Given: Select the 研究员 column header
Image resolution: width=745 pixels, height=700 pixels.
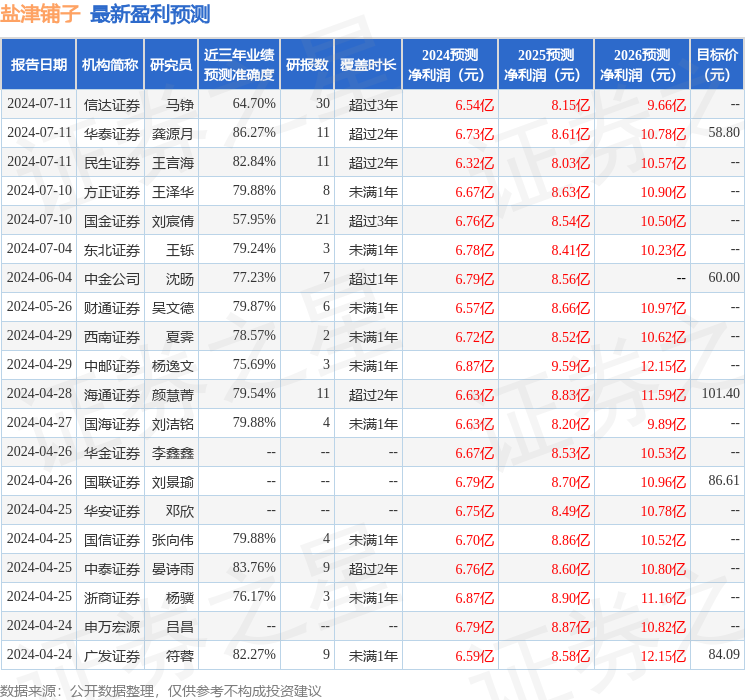Looking at the screenshot, I should (171, 65).
